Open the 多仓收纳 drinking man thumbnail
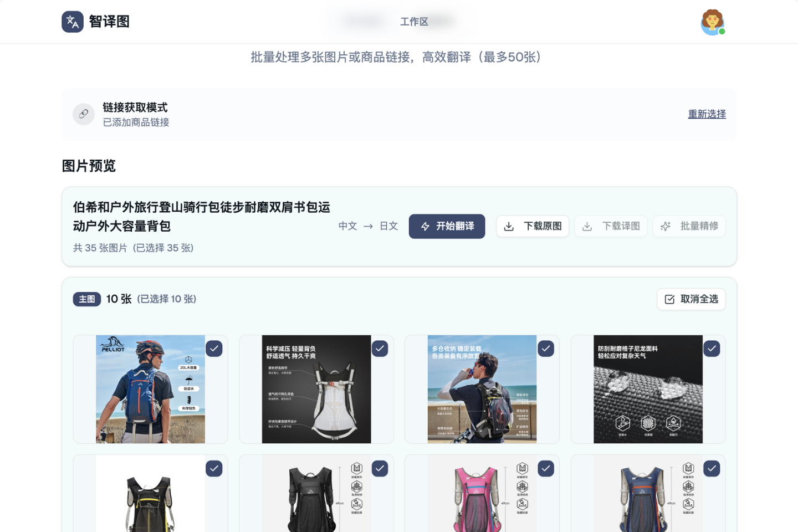Viewport: 798px width, 532px height. point(482,389)
